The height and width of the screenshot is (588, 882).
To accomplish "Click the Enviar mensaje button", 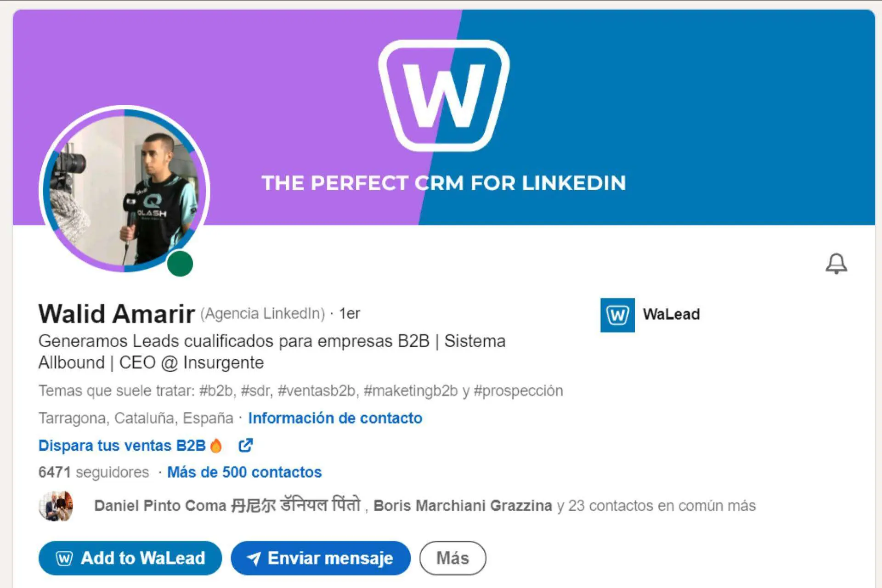I will [x=321, y=558].
